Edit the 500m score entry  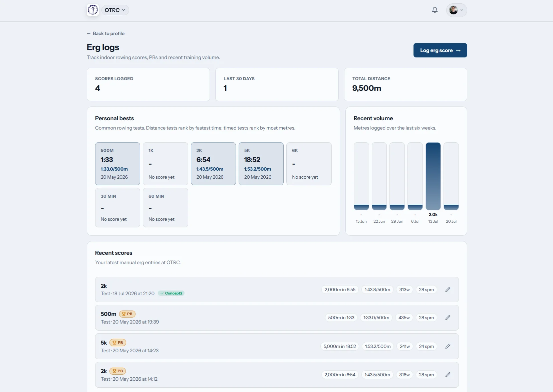(x=448, y=318)
